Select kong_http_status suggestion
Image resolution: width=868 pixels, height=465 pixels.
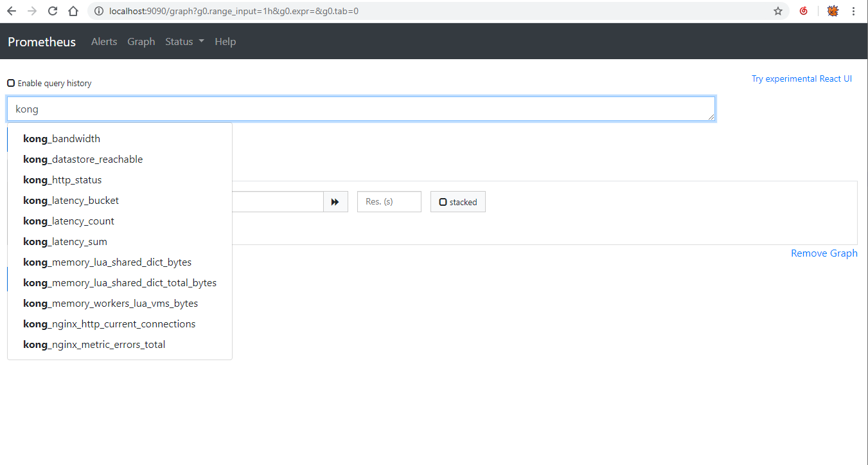(120, 180)
